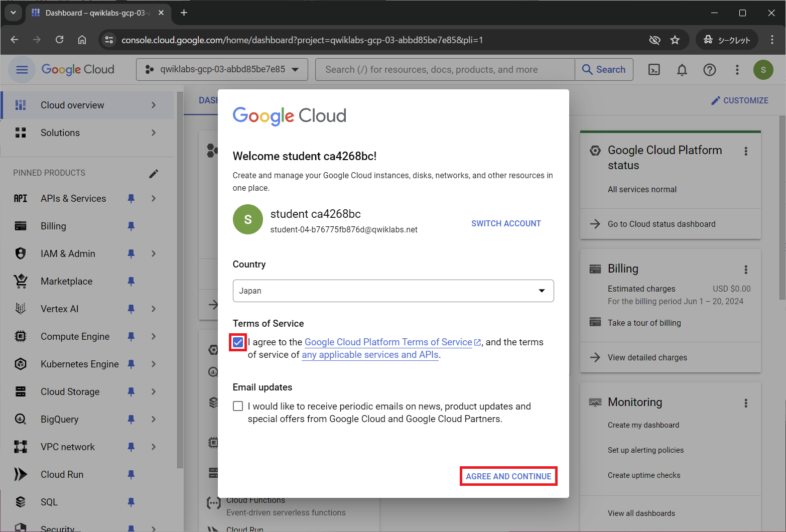Open the Chrome three-dot menu
Image resolution: width=786 pixels, height=532 pixels.
click(x=772, y=40)
